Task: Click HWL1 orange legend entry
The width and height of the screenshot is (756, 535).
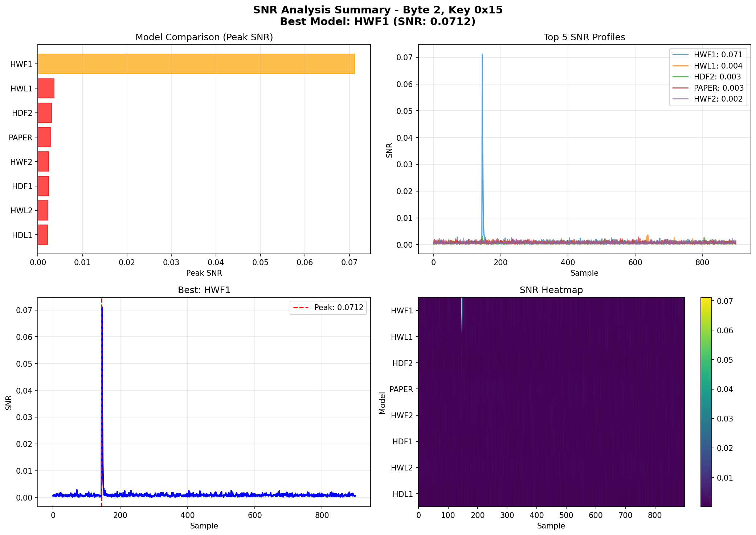Action: click(718, 66)
